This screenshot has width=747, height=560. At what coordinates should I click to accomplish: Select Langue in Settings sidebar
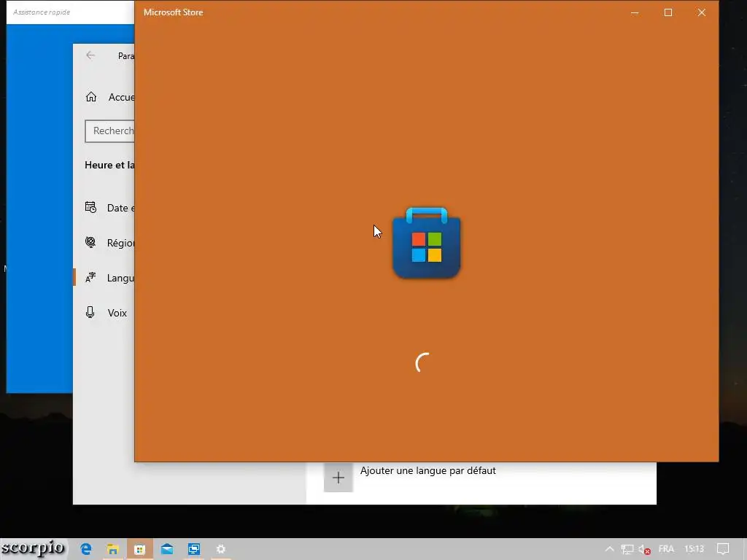[105, 278]
